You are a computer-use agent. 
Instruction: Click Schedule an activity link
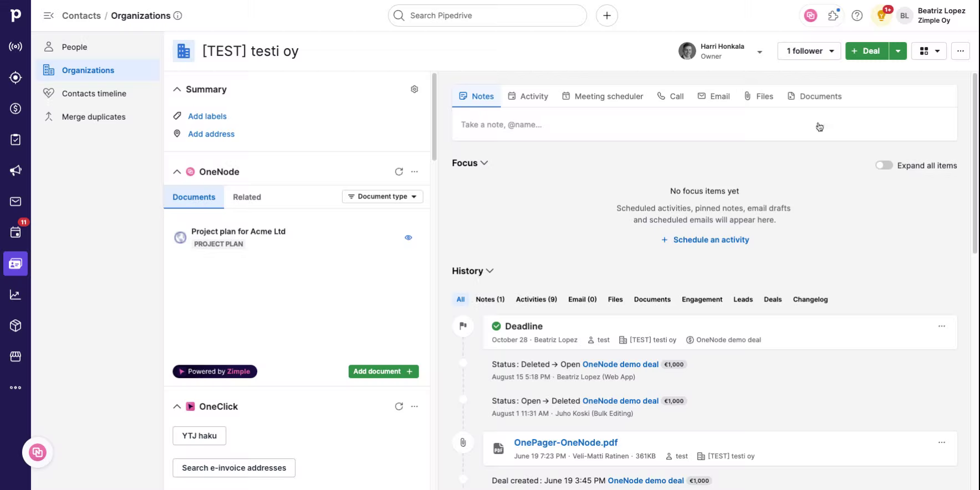705,240
